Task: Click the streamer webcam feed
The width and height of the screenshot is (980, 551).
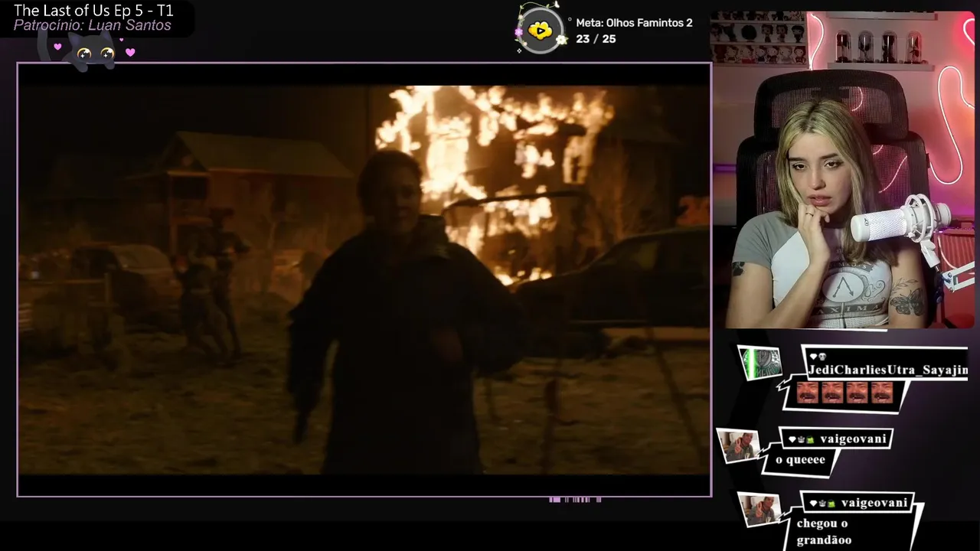Action: click(842, 170)
